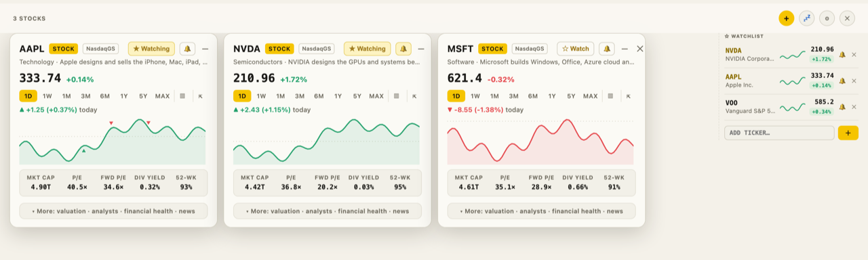Viewport: 868px width, 260px height.
Task: Select the 1W range on AAPL card
Action: click(x=47, y=96)
